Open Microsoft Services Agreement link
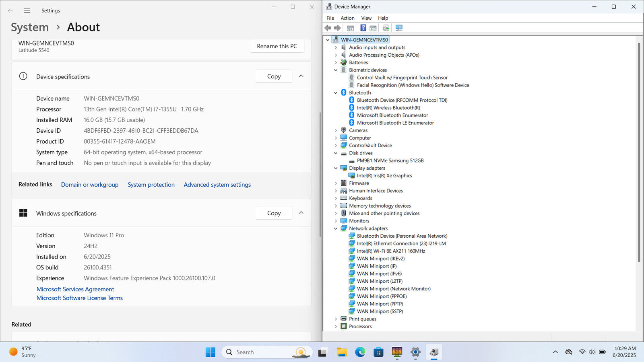The height and width of the screenshot is (362, 644). (75, 289)
